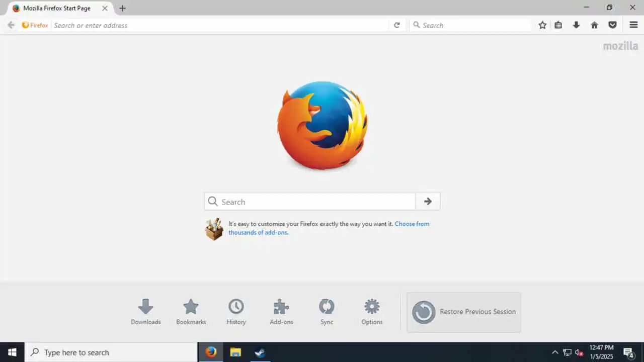Click the add-ons toolbox image
Viewport: 644px width, 362px height.
coord(214,229)
